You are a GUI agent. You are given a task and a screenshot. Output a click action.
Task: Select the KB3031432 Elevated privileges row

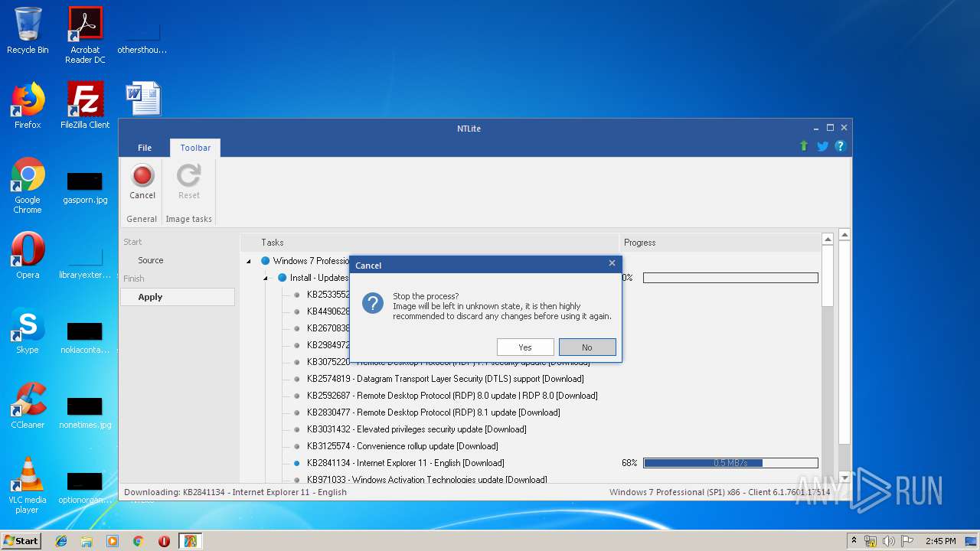416,429
